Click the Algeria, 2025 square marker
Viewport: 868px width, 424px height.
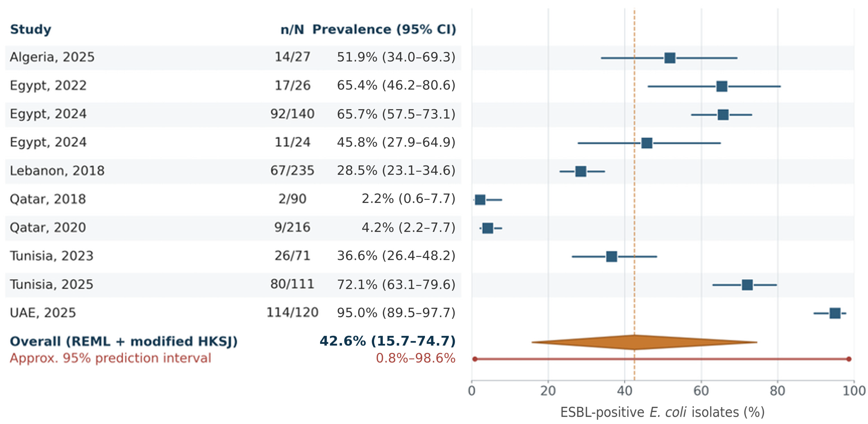(669, 58)
